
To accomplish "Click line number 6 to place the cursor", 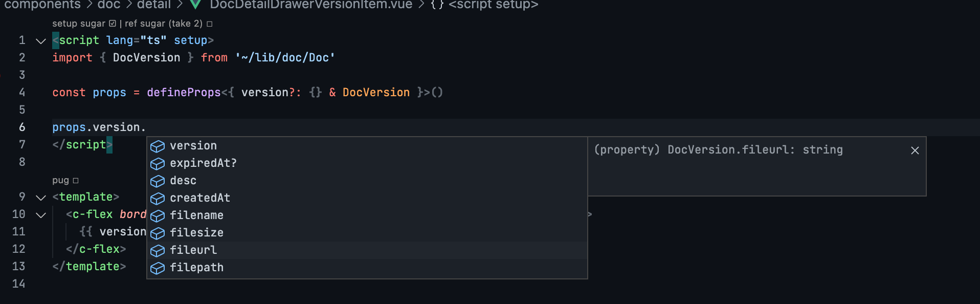I will [21, 127].
